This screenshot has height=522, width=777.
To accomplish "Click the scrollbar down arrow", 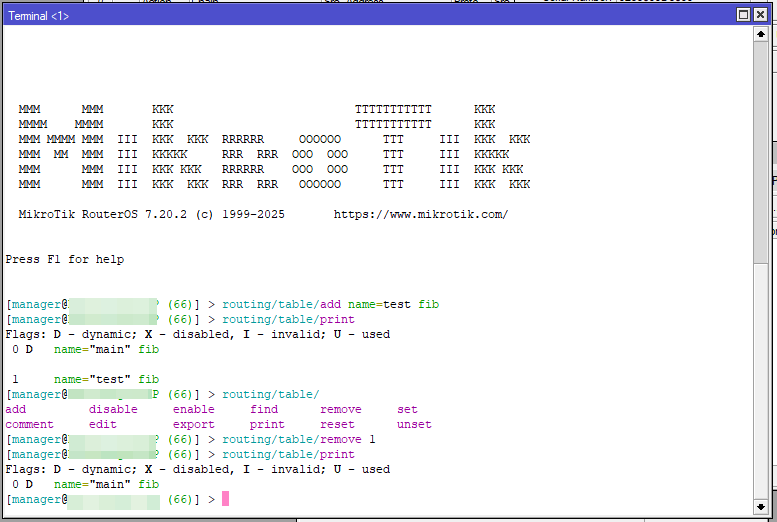I will pyautogui.click(x=762, y=508).
